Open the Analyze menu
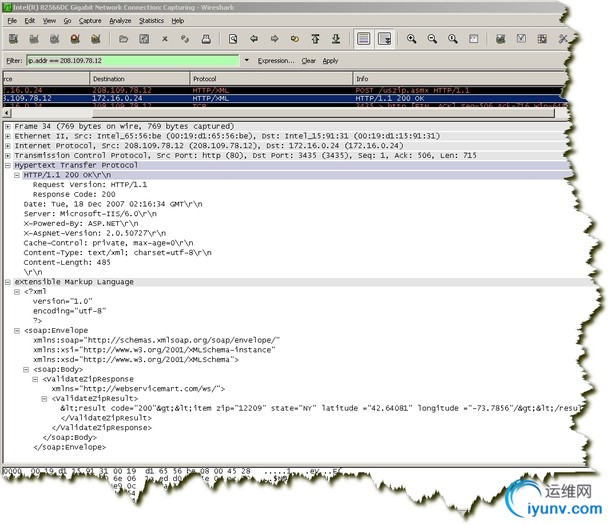Image resolution: width=608 pixels, height=525 pixels. 120,21
